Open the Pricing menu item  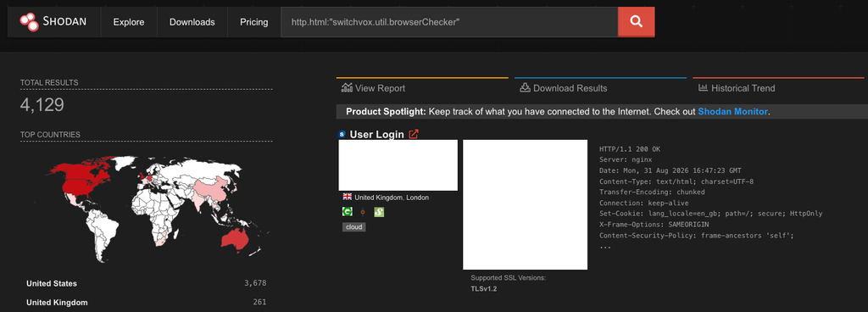254,22
